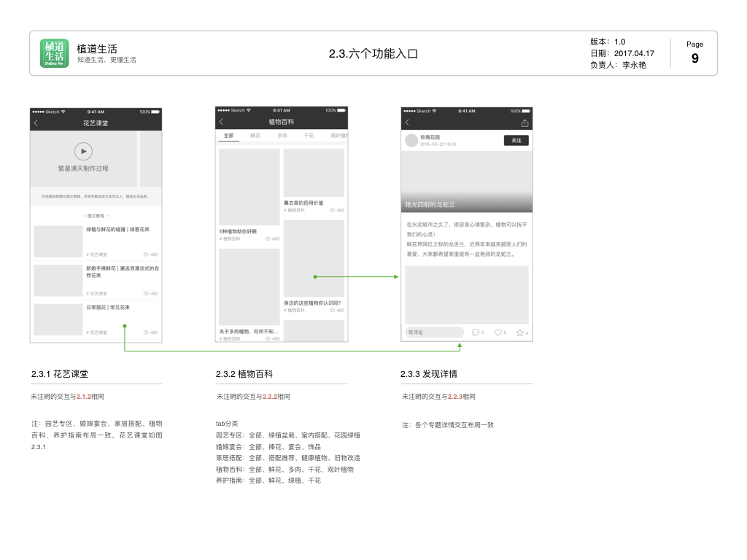The width and height of the screenshot is (747, 560).
Task: Tap back arrow in 花艺课堂 screen
Action: (36, 122)
